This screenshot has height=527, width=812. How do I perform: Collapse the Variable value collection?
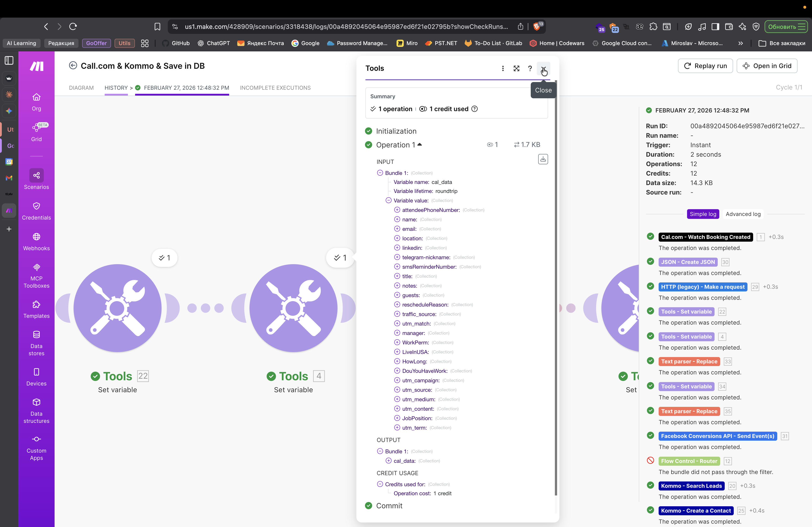[x=388, y=200]
